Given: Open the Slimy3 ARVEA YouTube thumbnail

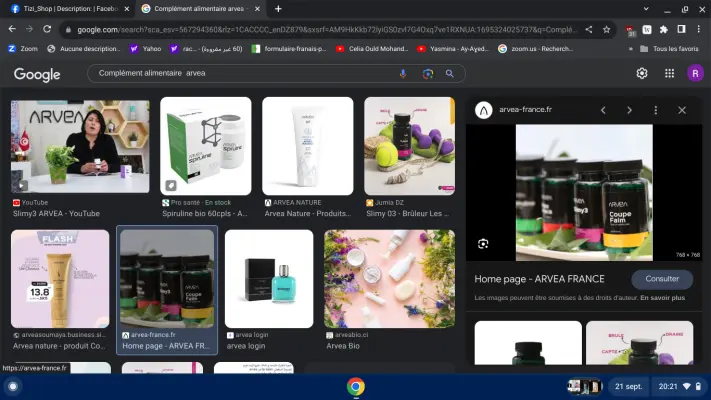Looking at the screenshot, I should 80,146.
